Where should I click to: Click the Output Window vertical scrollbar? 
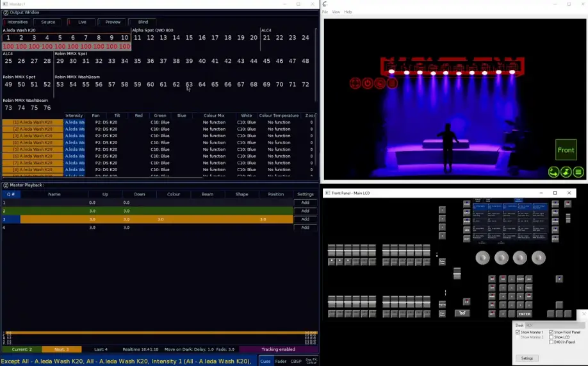tap(316, 65)
